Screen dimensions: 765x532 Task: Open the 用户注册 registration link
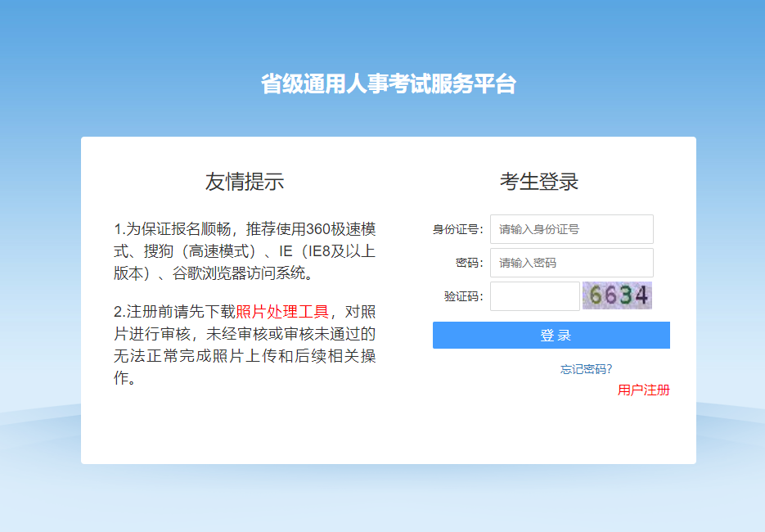pyautogui.click(x=644, y=390)
